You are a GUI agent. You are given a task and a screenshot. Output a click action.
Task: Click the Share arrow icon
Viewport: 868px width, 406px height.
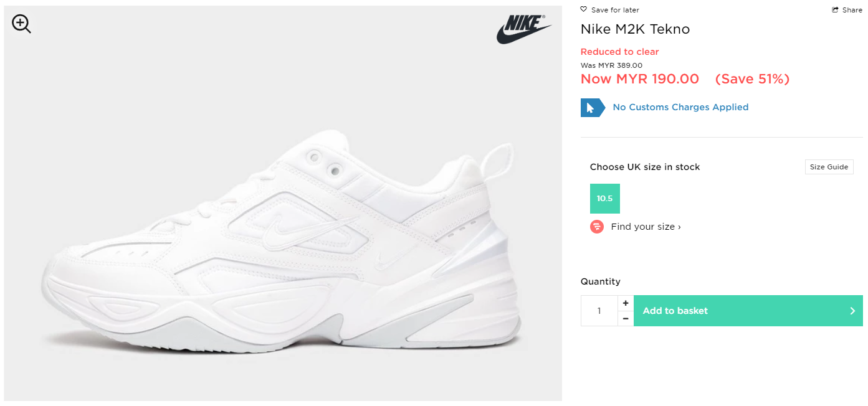click(x=835, y=10)
